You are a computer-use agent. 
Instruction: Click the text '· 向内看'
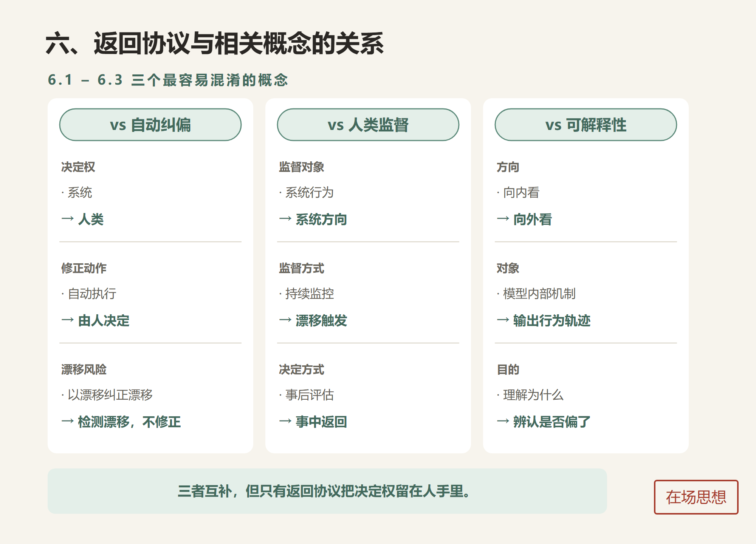pyautogui.click(x=518, y=193)
